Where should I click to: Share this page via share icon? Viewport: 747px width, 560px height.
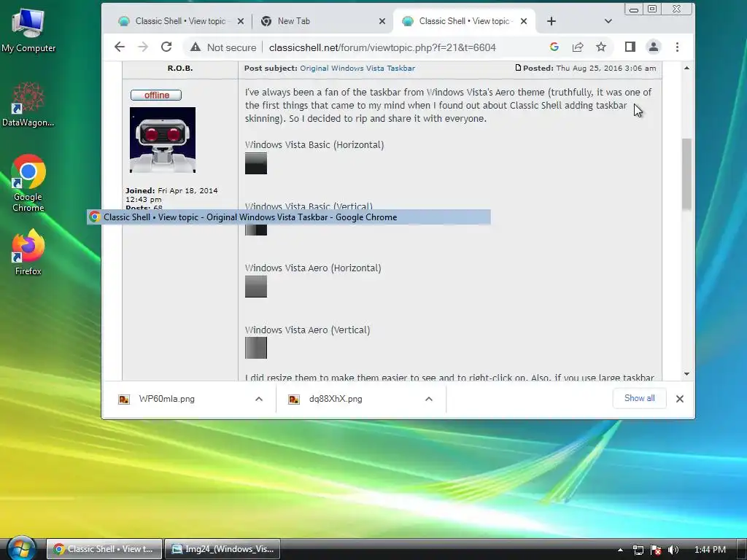tap(578, 47)
